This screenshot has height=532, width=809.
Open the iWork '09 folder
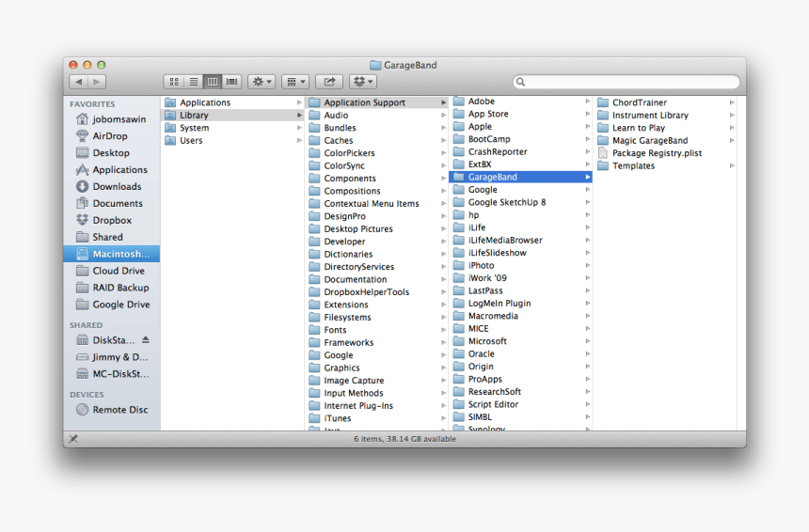pos(521,278)
